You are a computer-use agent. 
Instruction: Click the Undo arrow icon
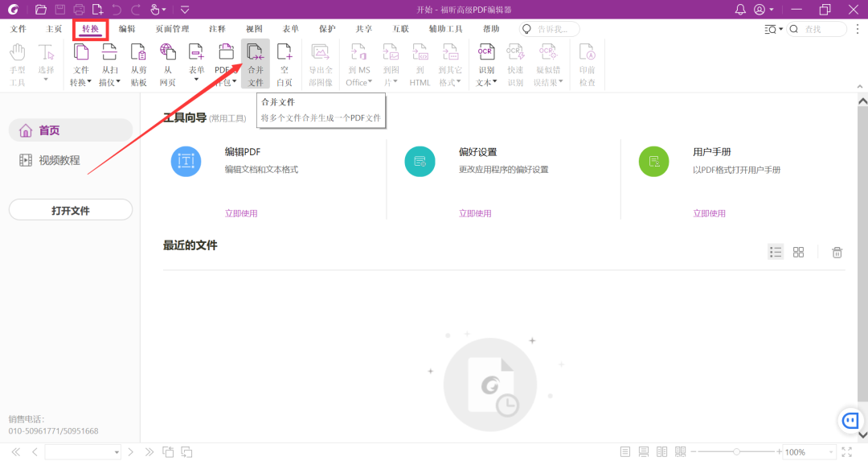(117, 10)
